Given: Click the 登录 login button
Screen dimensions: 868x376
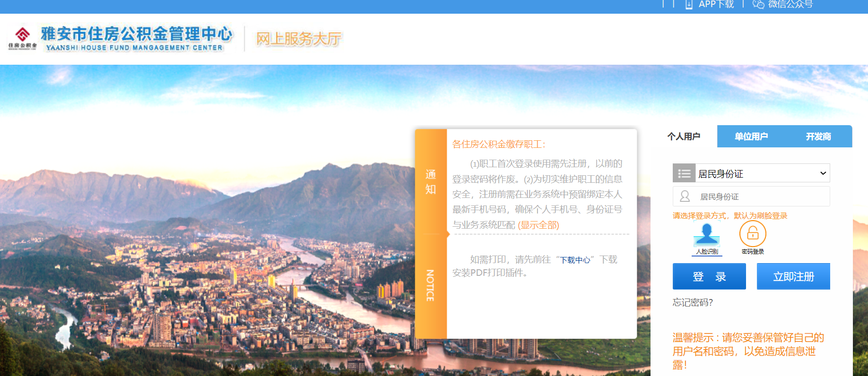Looking at the screenshot, I should click(x=709, y=276).
